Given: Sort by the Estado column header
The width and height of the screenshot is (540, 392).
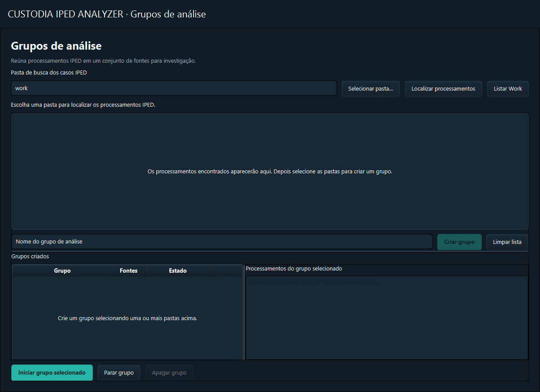Looking at the screenshot, I should [x=178, y=270].
